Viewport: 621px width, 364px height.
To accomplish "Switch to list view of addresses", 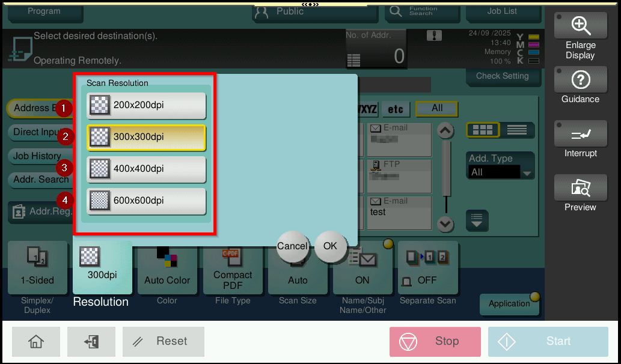I will [516, 130].
